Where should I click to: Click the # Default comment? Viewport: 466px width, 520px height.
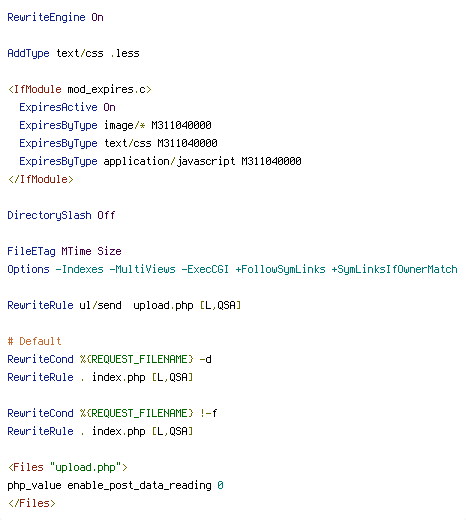coord(34,341)
